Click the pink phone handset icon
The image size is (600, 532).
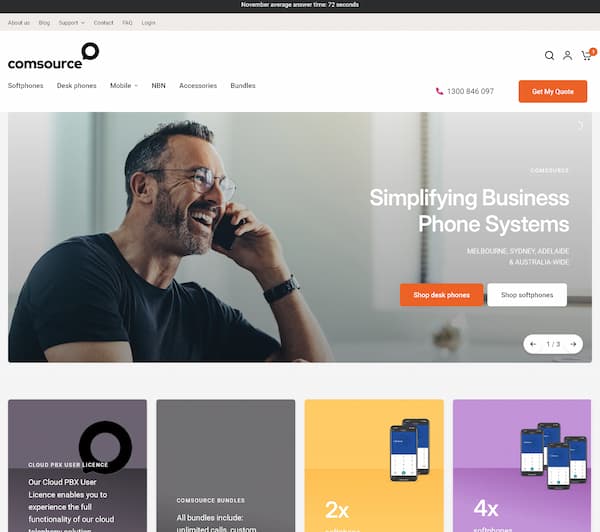(x=439, y=91)
